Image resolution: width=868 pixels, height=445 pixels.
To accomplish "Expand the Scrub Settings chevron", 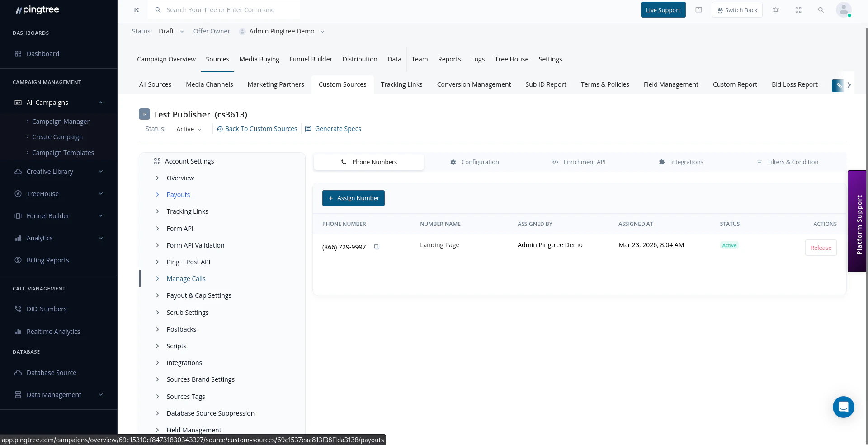I will coord(157,313).
